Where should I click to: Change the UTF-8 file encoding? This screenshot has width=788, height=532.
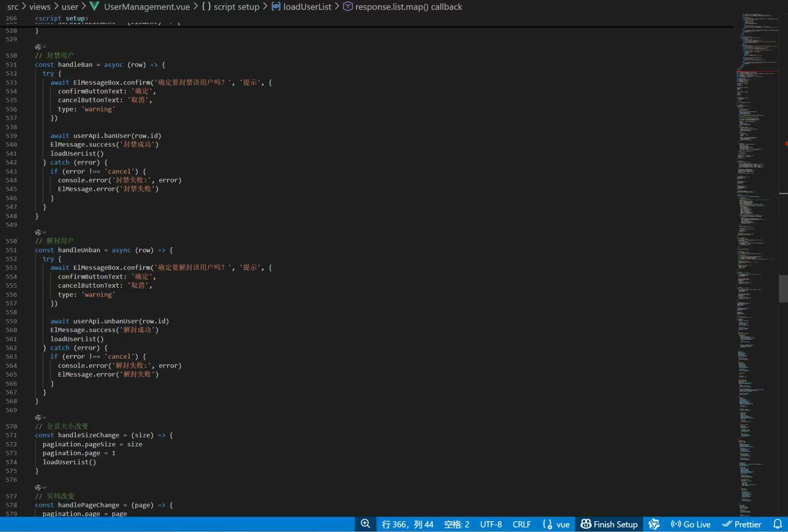(x=491, y=524)
